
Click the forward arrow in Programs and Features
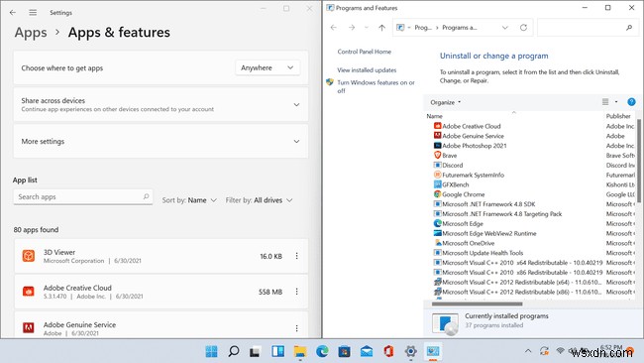(352, 28)
